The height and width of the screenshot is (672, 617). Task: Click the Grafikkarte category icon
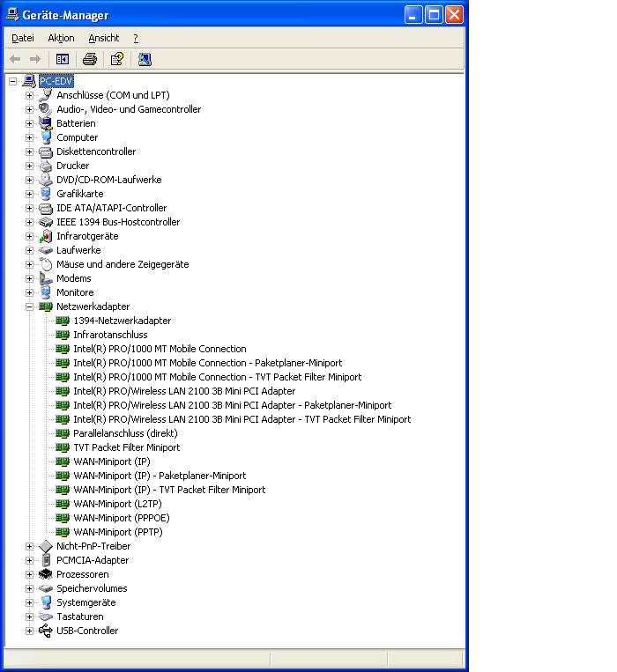coord(46,194)
